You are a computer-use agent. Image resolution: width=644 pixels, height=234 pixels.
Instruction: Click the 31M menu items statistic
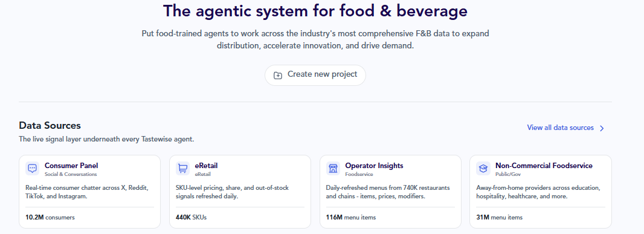(500, 217)
